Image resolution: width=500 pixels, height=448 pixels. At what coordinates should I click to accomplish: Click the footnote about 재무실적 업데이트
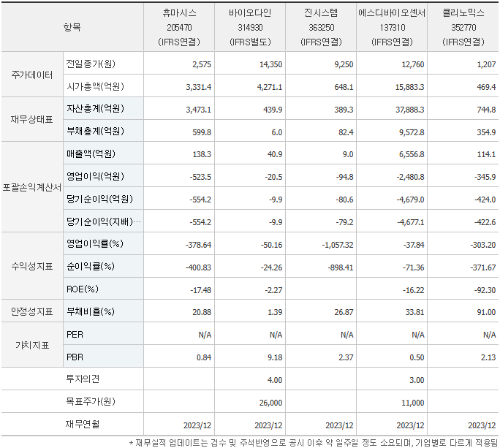point(313,443)
